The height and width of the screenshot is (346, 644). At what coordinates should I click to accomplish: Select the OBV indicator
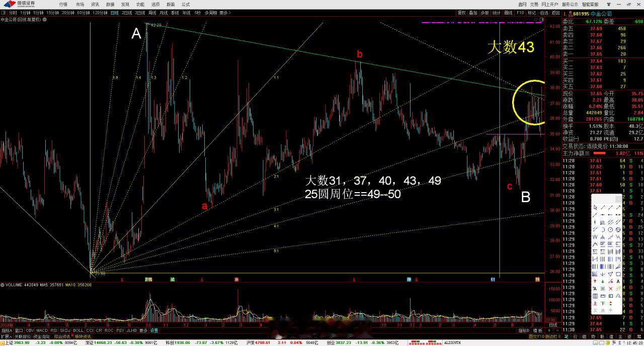[29, 330]
